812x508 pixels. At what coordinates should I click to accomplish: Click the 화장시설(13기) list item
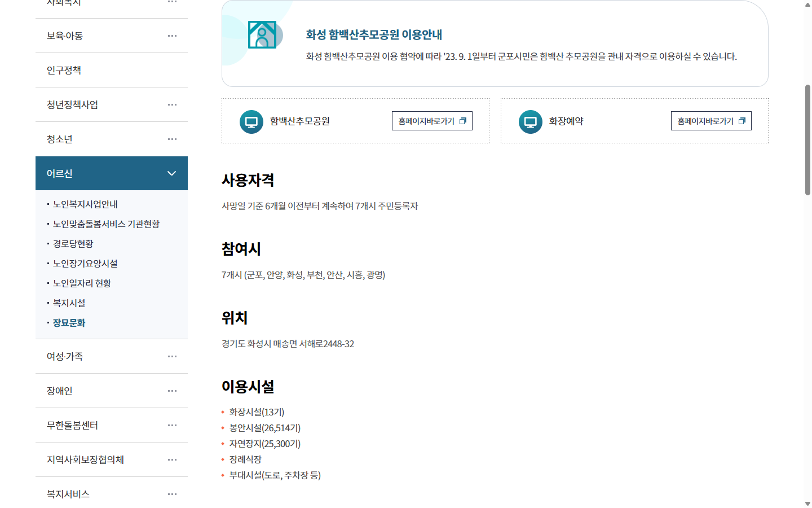257,412
